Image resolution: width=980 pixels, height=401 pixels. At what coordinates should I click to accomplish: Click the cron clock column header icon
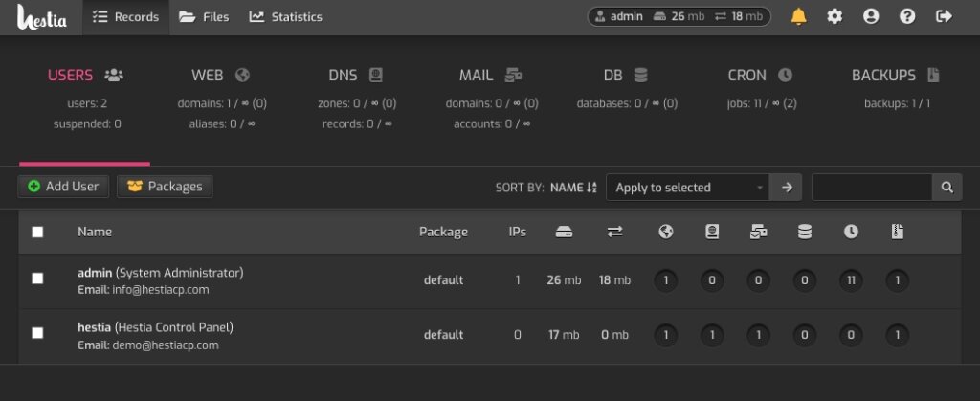[x=851, y=232]
